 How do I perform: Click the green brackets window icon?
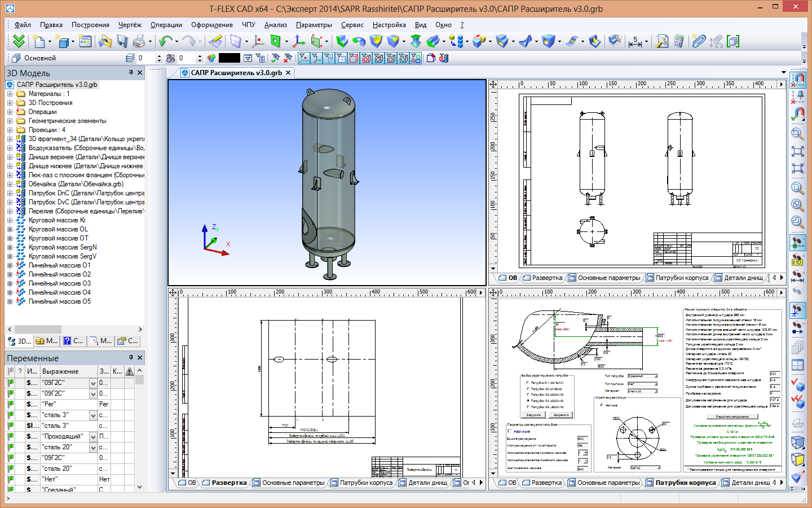(x=733, y=41)
